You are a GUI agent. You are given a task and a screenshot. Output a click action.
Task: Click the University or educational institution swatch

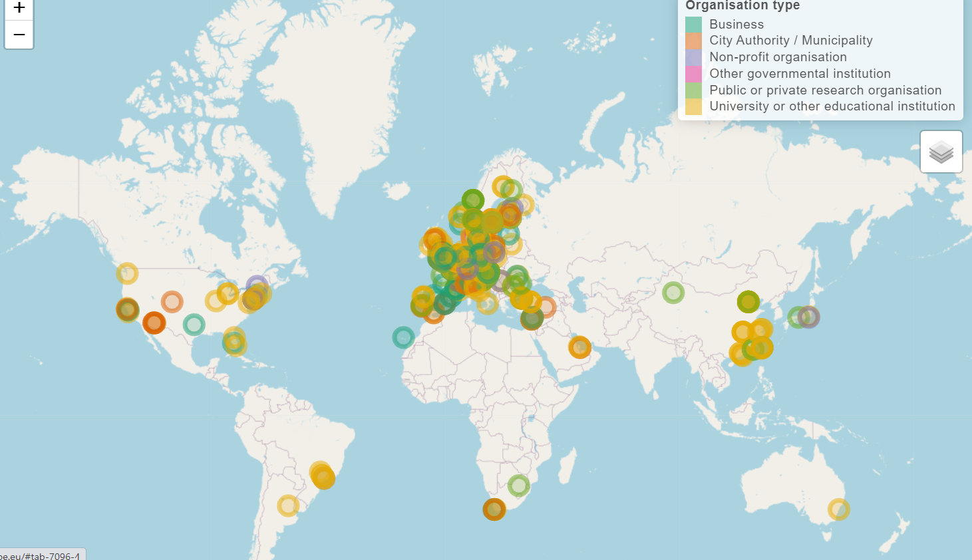click(693, 106)
